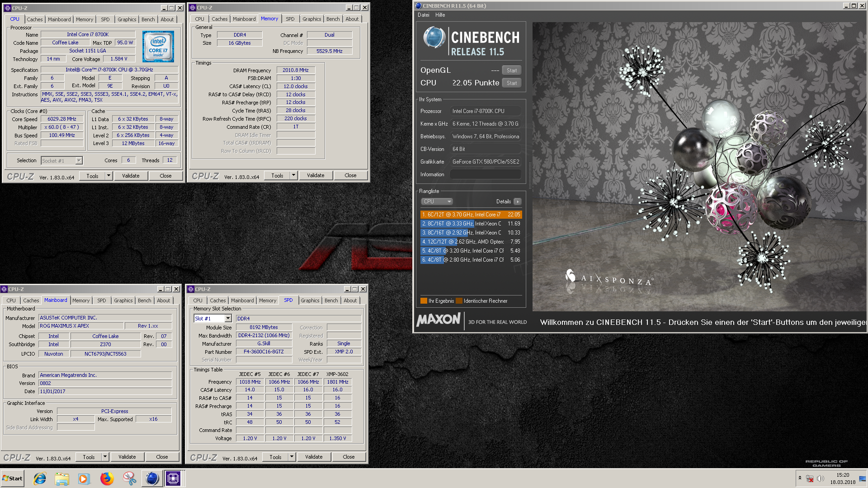This screenshot has width=868, height=488.
Task: Open Windows Explorer folder icon in taskbar
Action: pyautogui.click(x=62, y=479)
